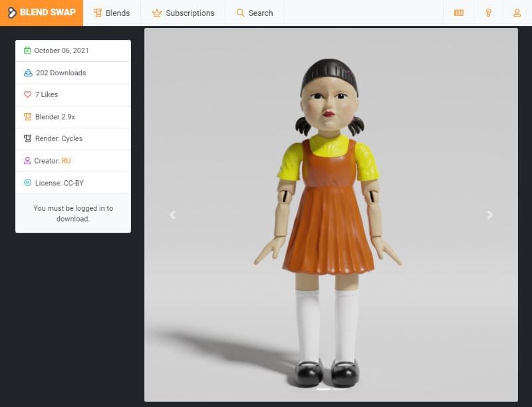Open creator RU's profile link

point(66,161)
